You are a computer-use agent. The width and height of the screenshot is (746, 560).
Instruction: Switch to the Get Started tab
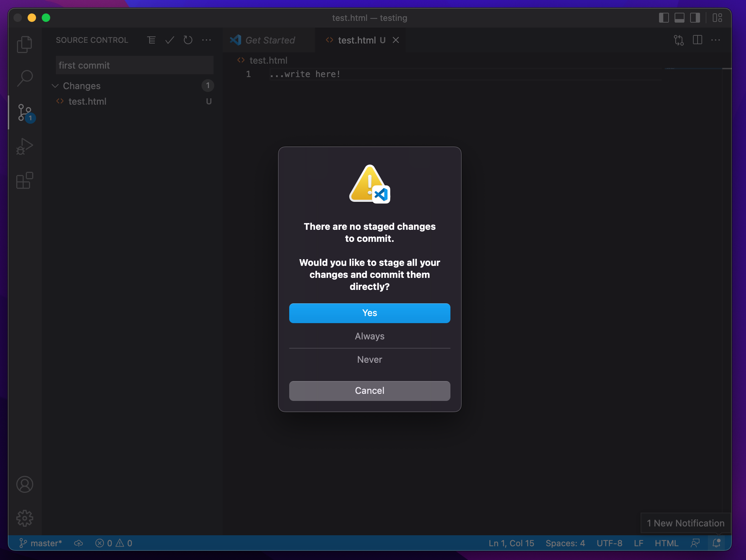(270, 40)
